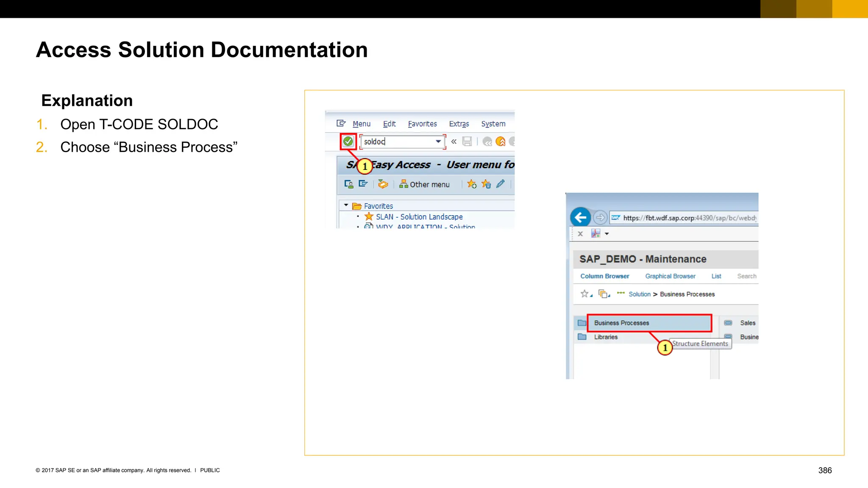868x488 pixels.
Task: Click the Other menu button
Action: coord(425,184)
